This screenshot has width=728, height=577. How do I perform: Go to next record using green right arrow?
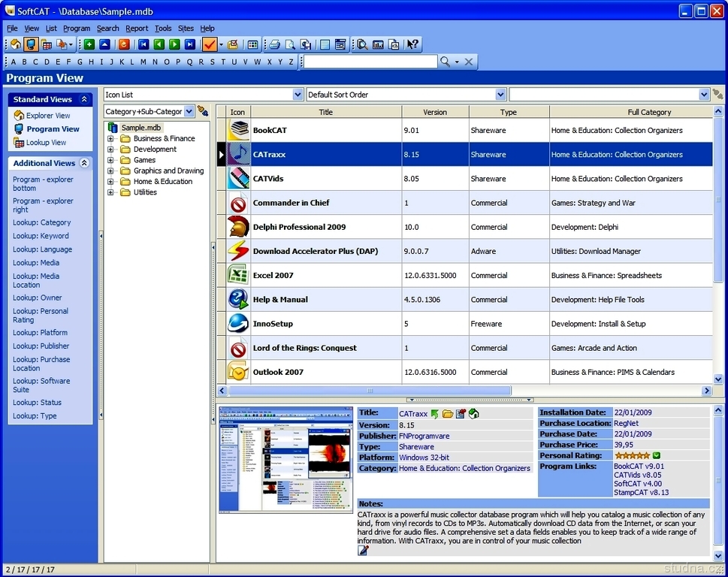pyautogui.click(x=174, y=45)
